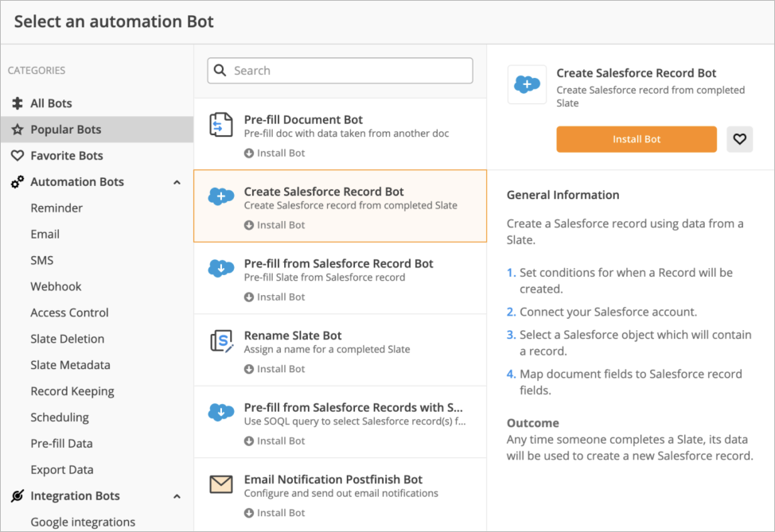Click 'Assign a name for a completed Slate' description

tap(327, 349)
